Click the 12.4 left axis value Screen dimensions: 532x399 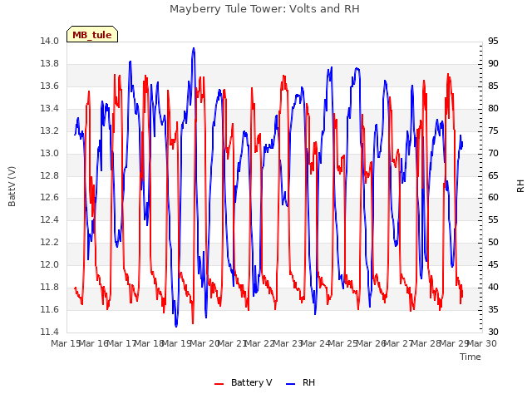click(x=50, y=219)
